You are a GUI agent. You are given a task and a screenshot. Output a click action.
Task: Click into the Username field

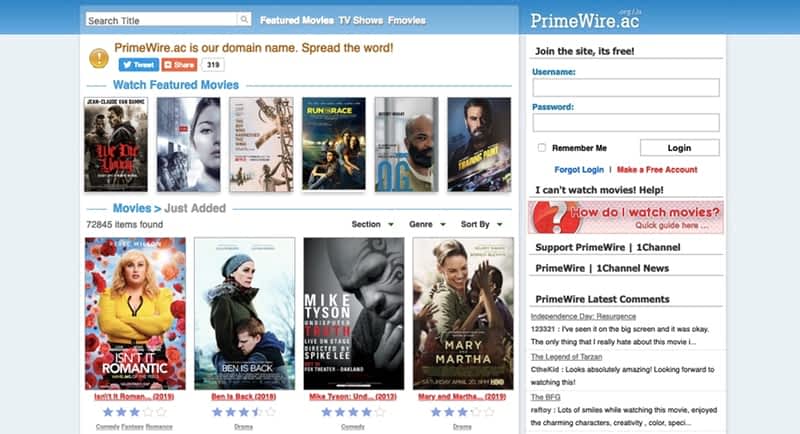click(626, 87)
